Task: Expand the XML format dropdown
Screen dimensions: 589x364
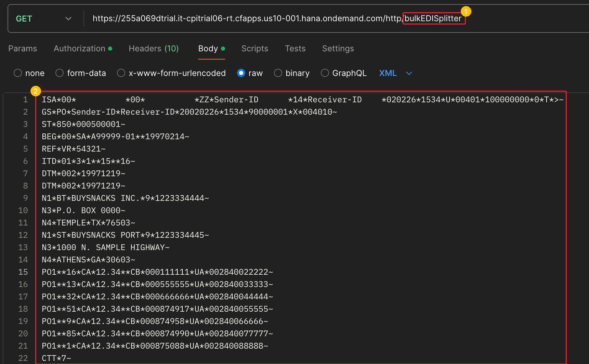Action: click(396, 73)
